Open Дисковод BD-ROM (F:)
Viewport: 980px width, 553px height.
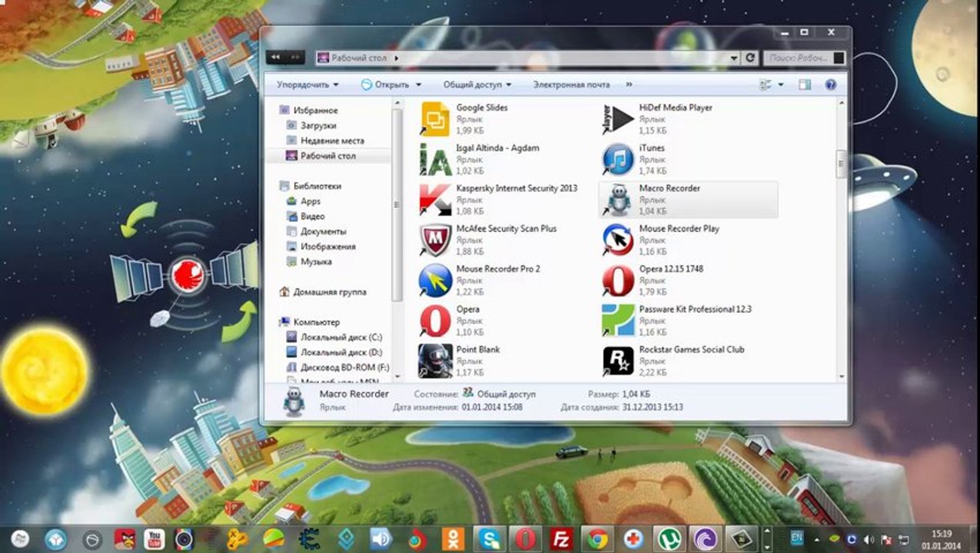click(x=337, y=368)
